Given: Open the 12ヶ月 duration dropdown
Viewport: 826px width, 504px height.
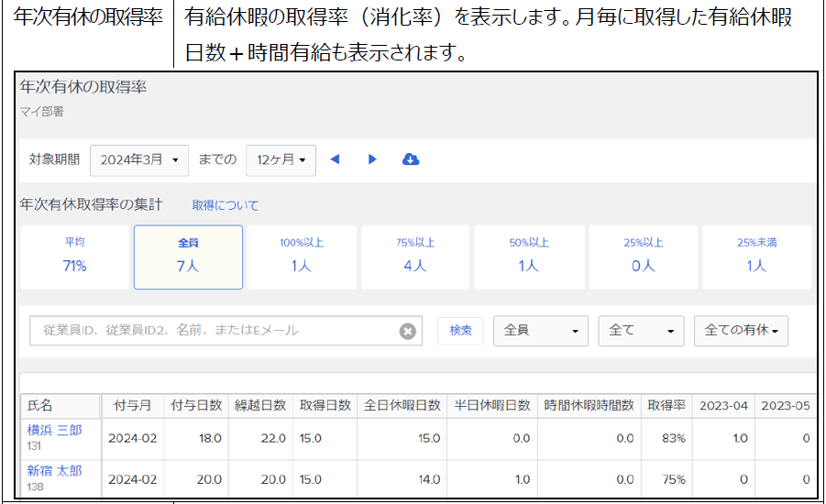Looking at the screenshot, I should point(281,159).
